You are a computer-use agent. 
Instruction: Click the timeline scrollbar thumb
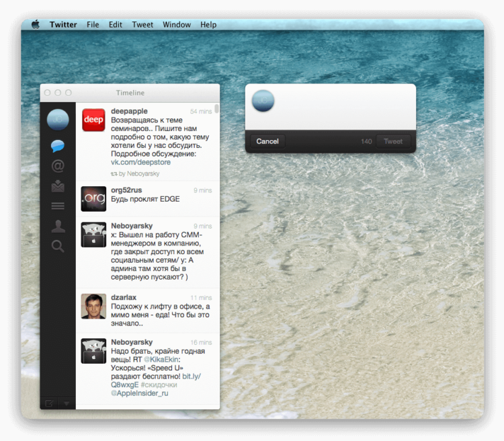coord(217,108)
